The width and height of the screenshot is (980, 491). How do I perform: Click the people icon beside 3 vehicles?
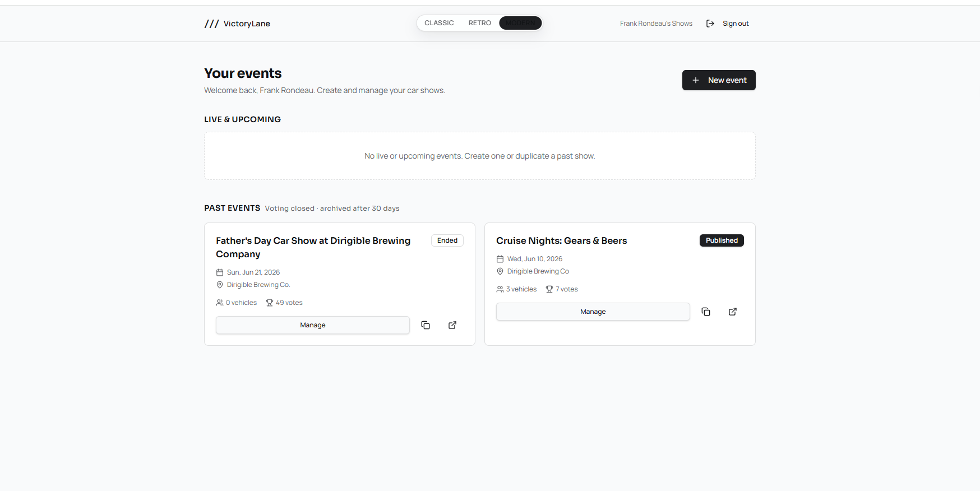(x=500, y=289)
